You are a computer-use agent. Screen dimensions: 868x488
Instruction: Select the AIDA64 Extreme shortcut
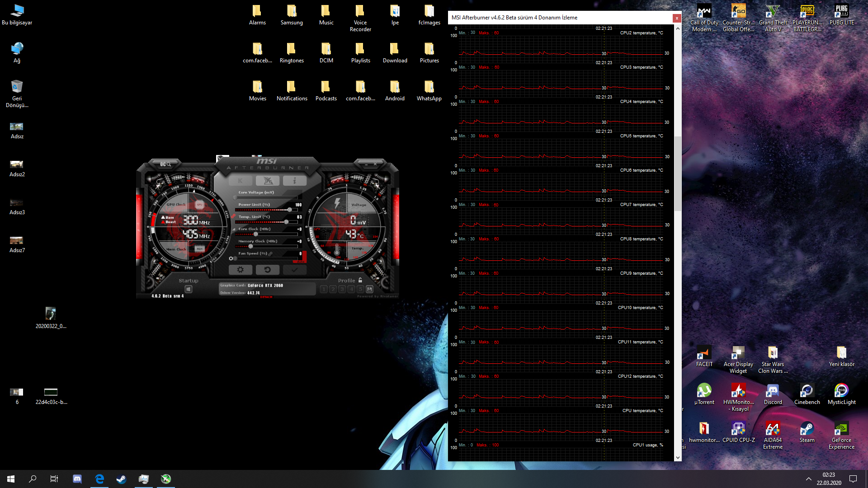(x=773, y=436)
